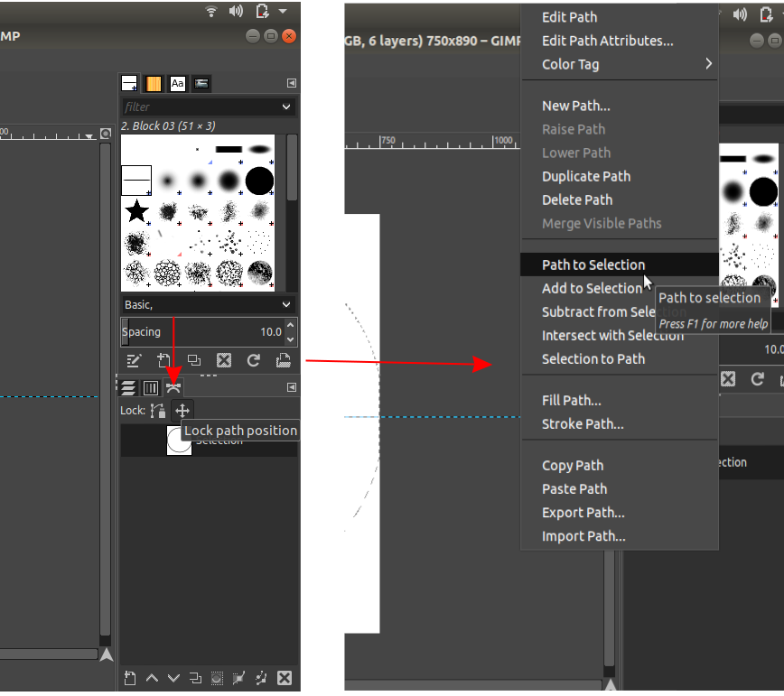Click the Selection to path icon at bottom
The width and height of the screenshot is (784, 696).
pyautogui.click(x=238, y=678)
